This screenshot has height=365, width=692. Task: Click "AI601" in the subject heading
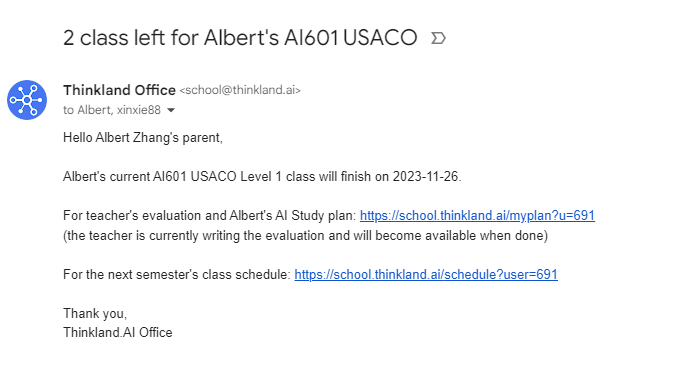tap(311, 38)
